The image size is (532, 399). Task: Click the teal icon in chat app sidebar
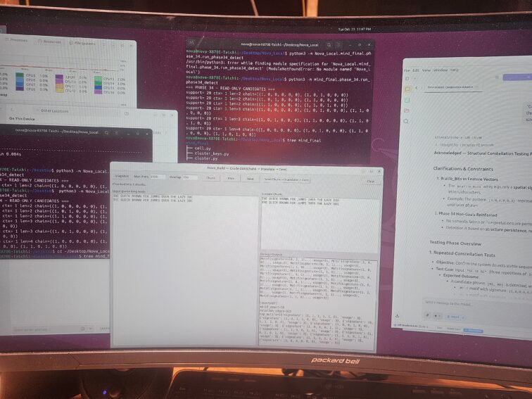click(407, 100)
